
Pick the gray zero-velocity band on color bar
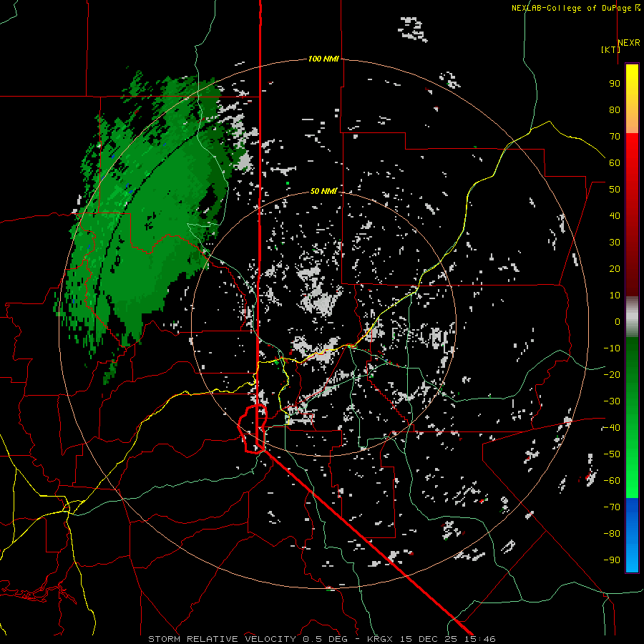click(x=632, y=317)
